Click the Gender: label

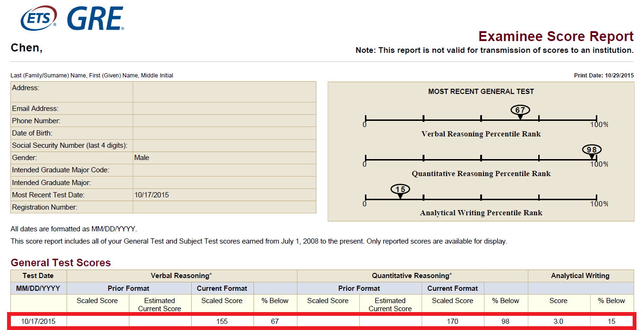25,158
